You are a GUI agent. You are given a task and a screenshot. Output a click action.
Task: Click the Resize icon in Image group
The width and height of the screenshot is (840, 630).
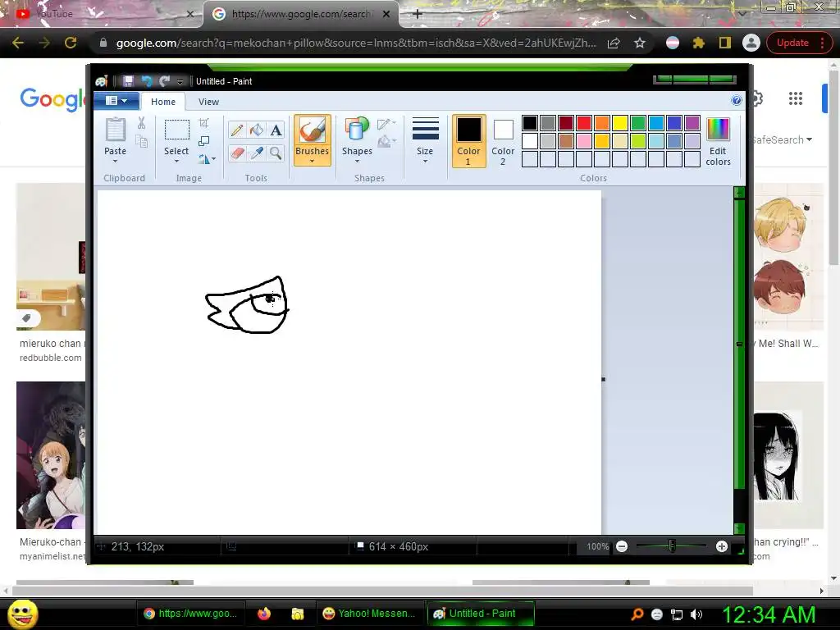coord(203,141)
